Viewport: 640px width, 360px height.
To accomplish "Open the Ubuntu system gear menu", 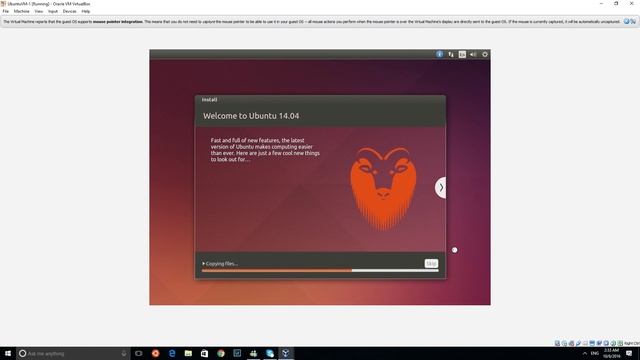I will pyautogui.click(x=485, y=54).
